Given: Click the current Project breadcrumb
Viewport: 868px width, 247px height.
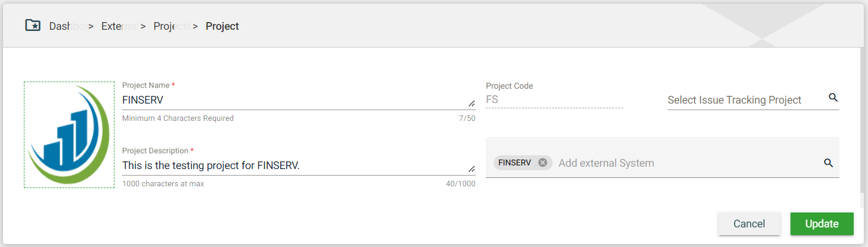Looking at the screenshot, I should coord(222,26).
